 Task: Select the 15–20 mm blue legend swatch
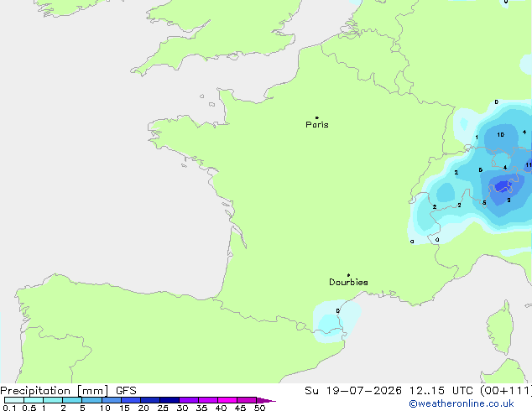point(131,400)
